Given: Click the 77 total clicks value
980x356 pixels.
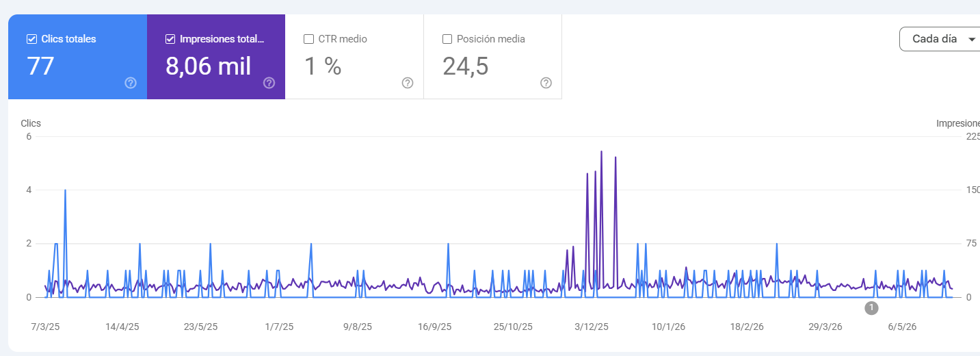Looking at the screenshot, I should click(40, 66).
